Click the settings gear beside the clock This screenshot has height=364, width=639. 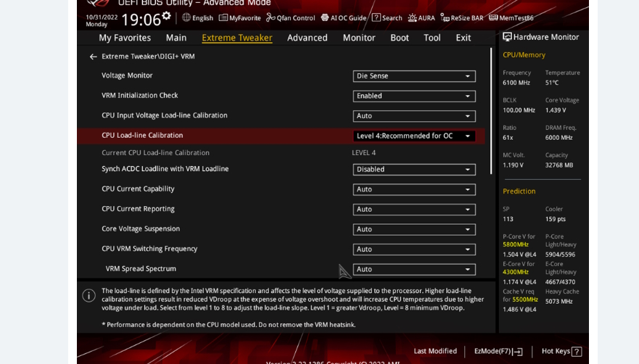pyautogui.click(x=166, y=16)
